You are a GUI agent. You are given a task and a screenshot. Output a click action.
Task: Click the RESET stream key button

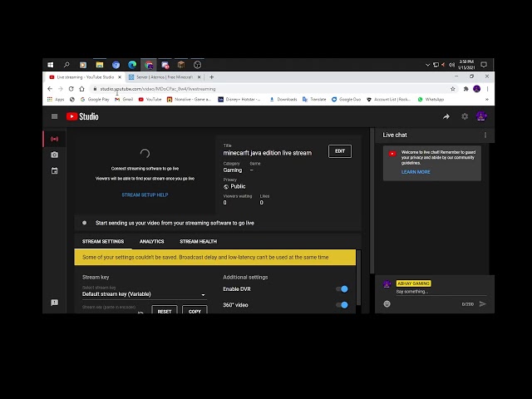pos(165,310)
